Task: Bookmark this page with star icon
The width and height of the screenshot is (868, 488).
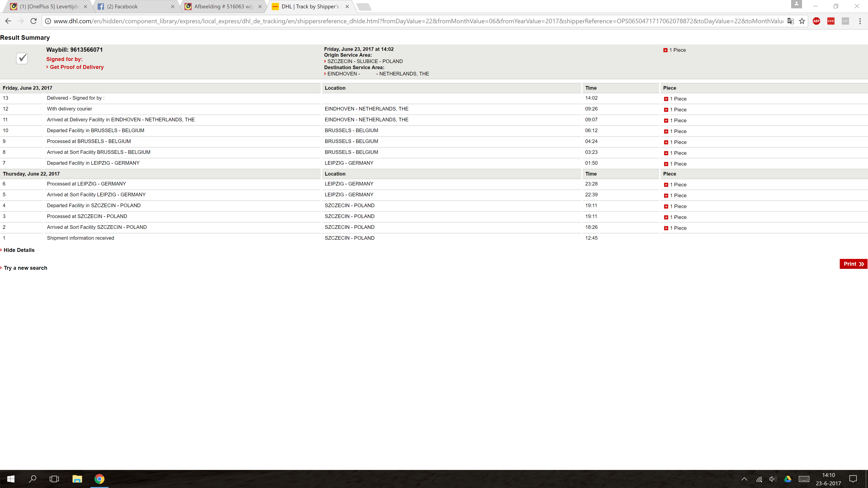Action: coord(802,21)
